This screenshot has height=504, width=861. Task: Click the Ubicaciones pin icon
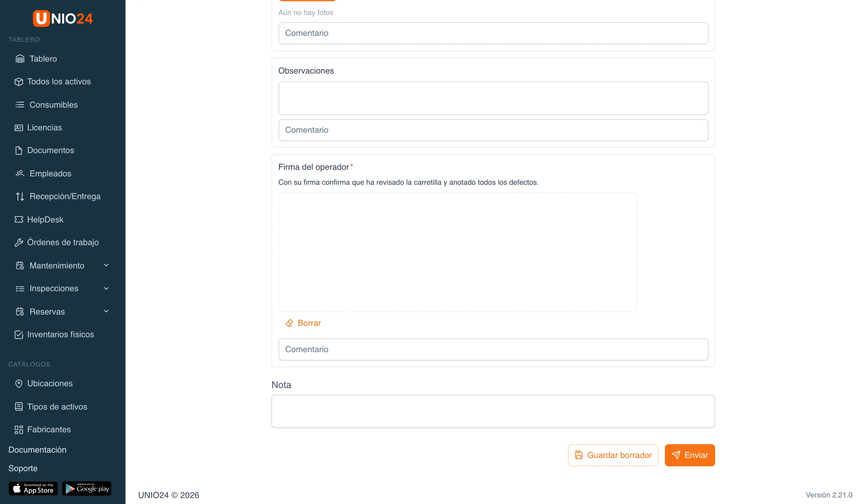click(x=19, y=384)
